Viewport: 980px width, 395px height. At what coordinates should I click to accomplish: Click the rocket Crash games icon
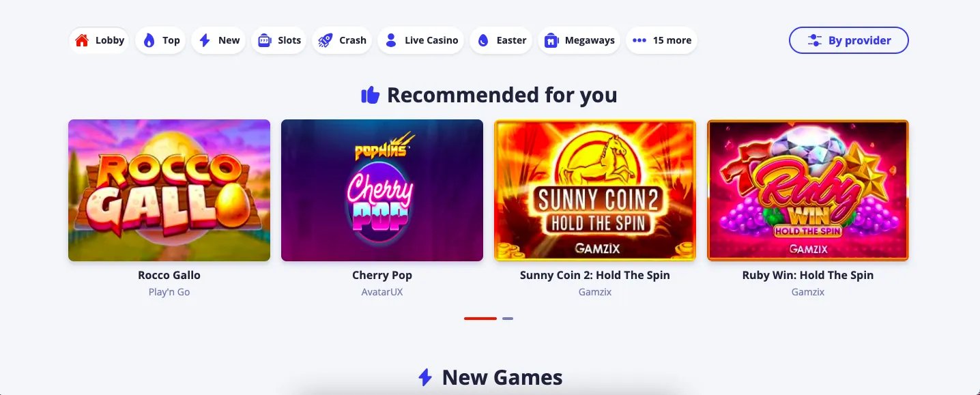(326, 40)
